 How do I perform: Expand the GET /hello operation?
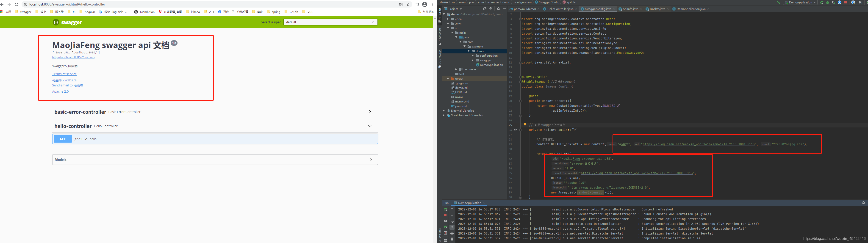coord(215,139)
